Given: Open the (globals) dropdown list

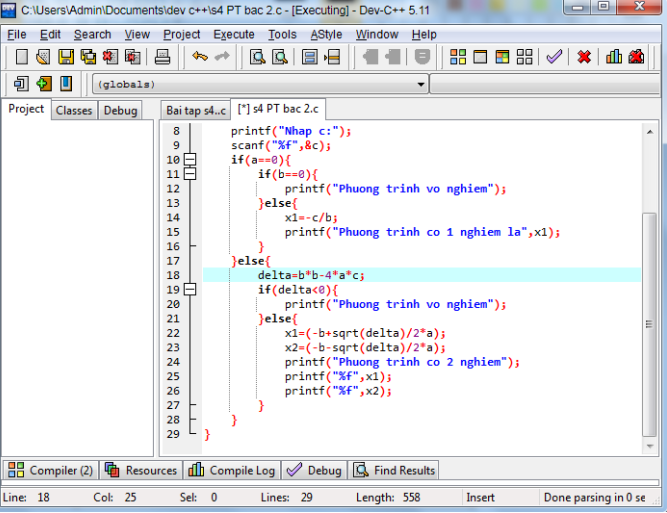Looking at the screenshot, I should point(422,83).
